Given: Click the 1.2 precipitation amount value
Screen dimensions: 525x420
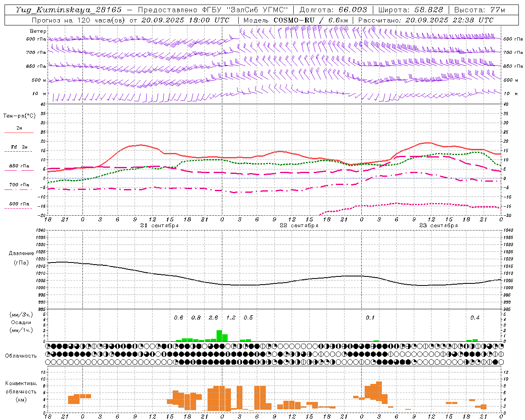Looking at the screenshot, I should click(x=231, y=317).
